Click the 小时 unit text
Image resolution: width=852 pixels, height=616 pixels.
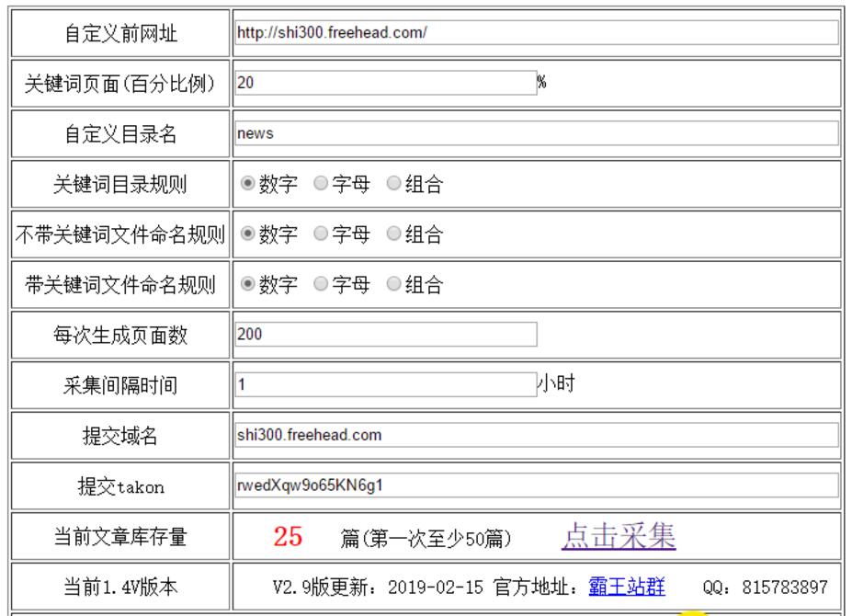click(556, 383)
